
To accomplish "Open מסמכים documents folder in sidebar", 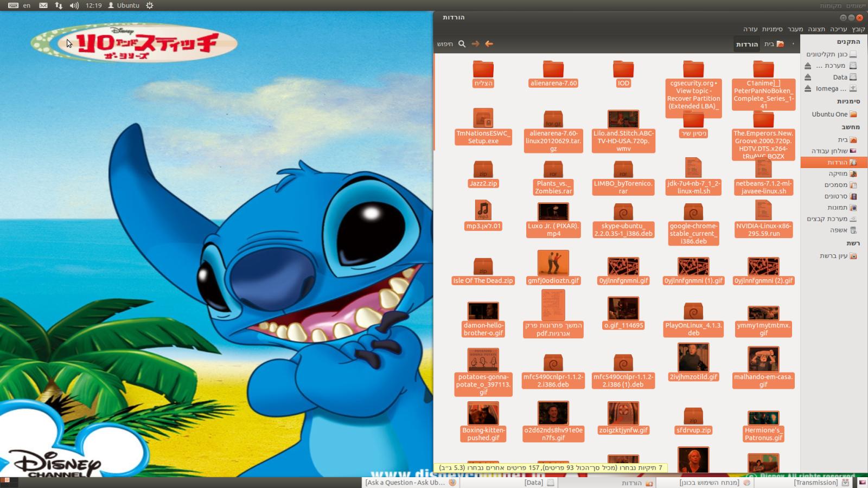I will [834, 185].
